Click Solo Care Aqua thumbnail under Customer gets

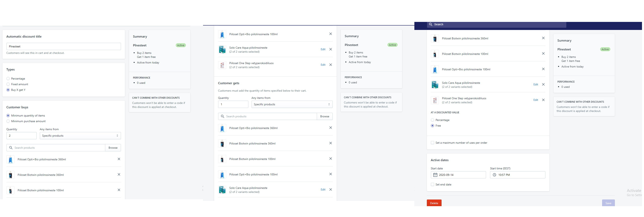click(222, 190)
